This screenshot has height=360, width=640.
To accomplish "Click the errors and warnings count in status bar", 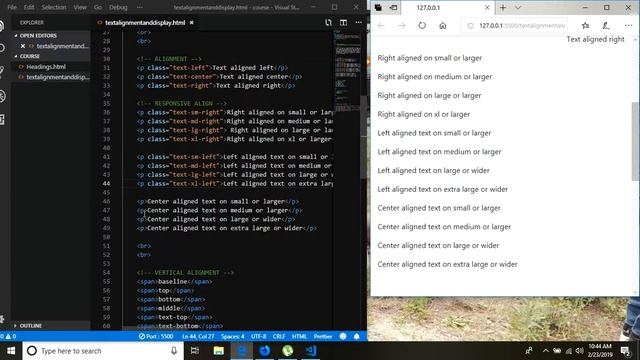I will 8,336.
